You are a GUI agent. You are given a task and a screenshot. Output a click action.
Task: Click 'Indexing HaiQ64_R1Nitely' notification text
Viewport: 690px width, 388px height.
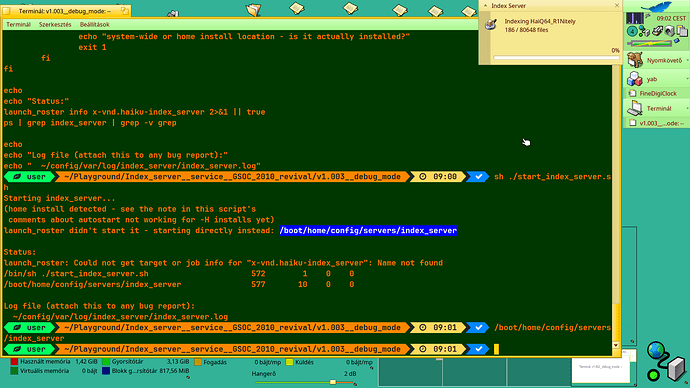[x=540, y=21]
